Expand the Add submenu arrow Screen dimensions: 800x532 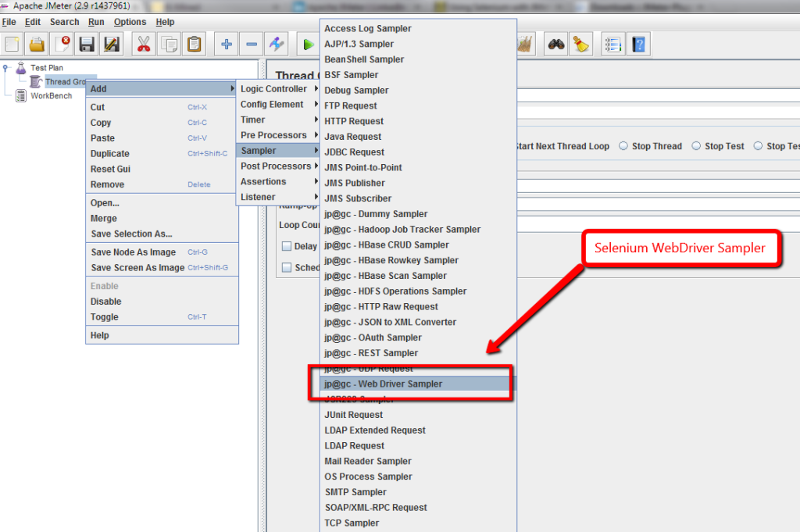pos(232,89)
